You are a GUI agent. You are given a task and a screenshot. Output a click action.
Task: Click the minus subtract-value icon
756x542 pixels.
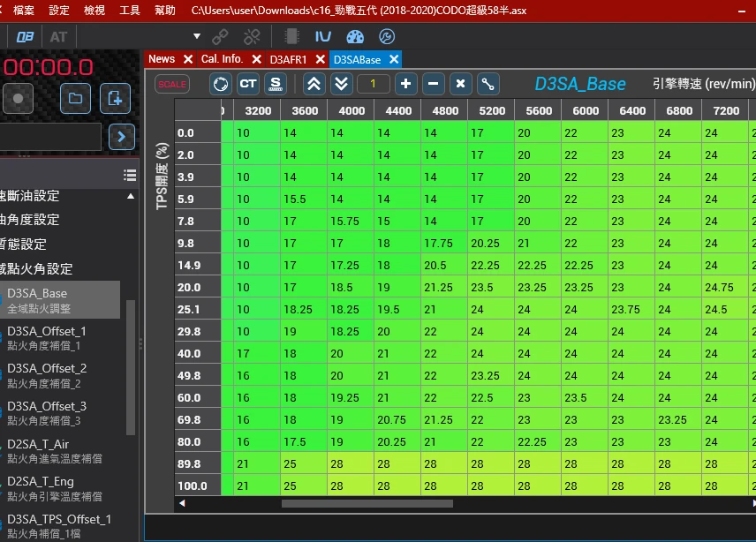(x=433, y=84)
